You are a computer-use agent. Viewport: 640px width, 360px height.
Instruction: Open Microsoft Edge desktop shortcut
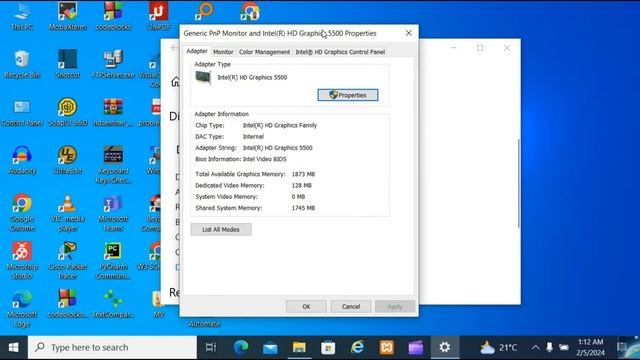click(22, 309)
